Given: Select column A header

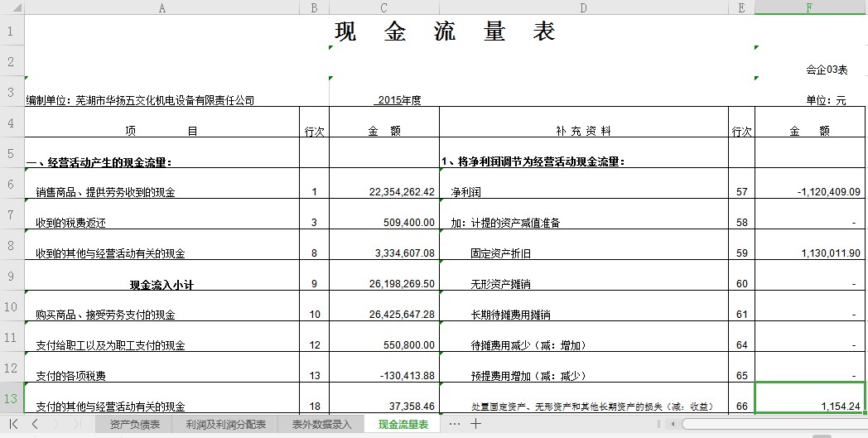Looking at the screenshot, I should pyautogui.click(x=162, y=7).
